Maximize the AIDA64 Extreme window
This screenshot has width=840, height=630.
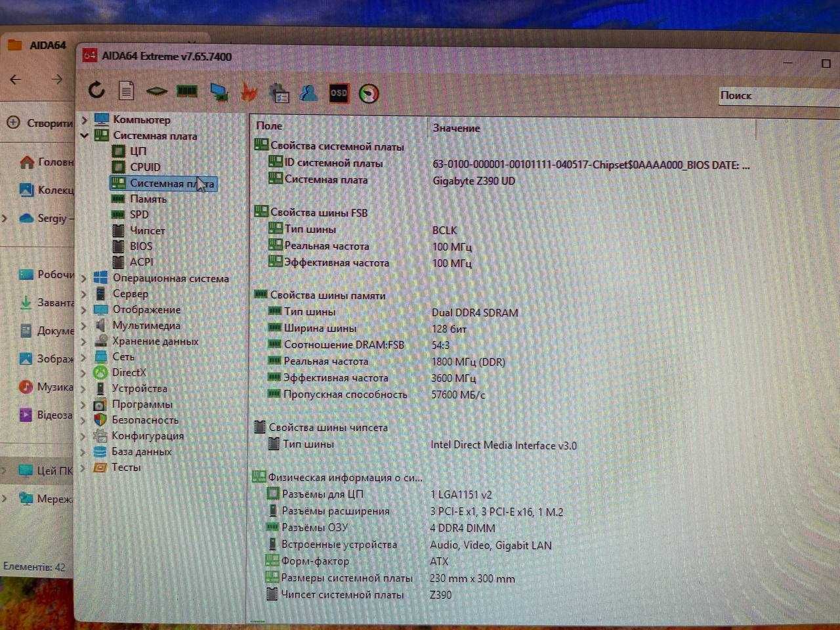pos(826,64)
